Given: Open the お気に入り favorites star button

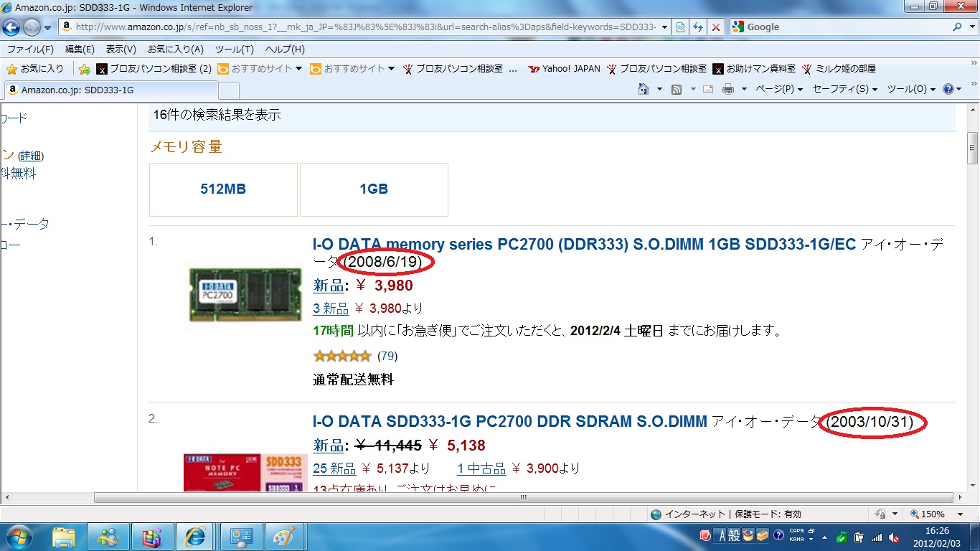Looking at the screenshot, I should [x=34, y=69].
